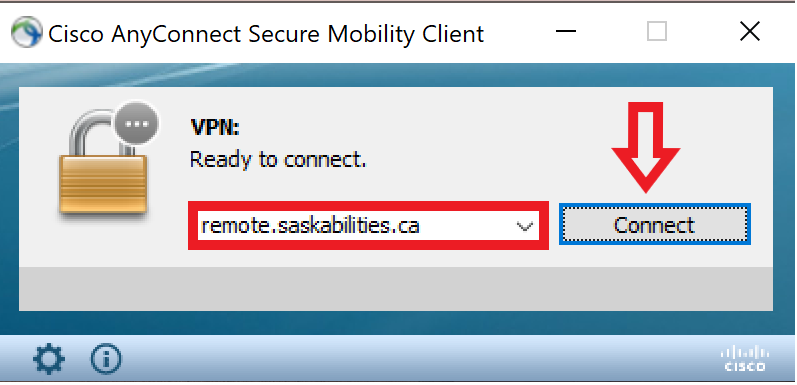
Task: Click the gray ellipsis status badge on padlock
Action: pyautogui.click(x=137, y=123)
